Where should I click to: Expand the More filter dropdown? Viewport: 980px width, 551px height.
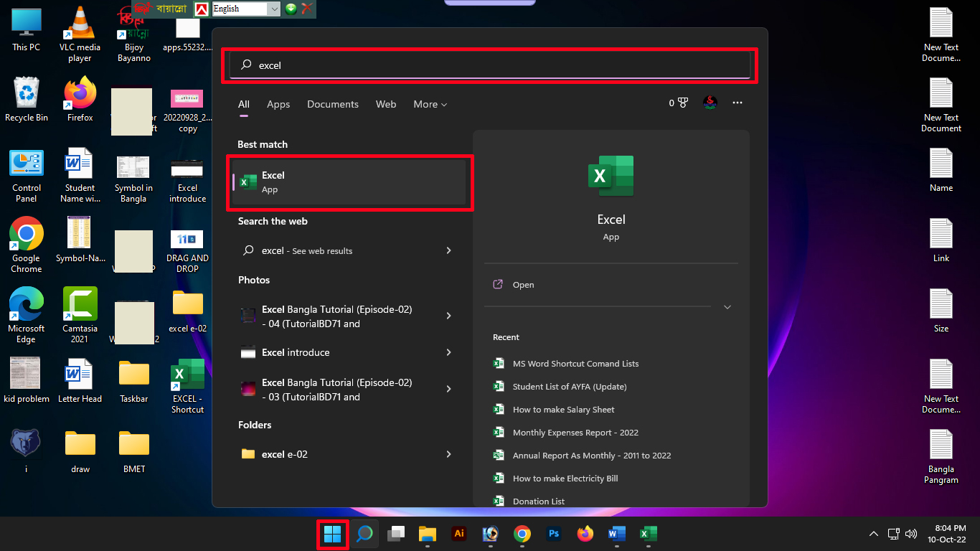[x=430, y=104]
